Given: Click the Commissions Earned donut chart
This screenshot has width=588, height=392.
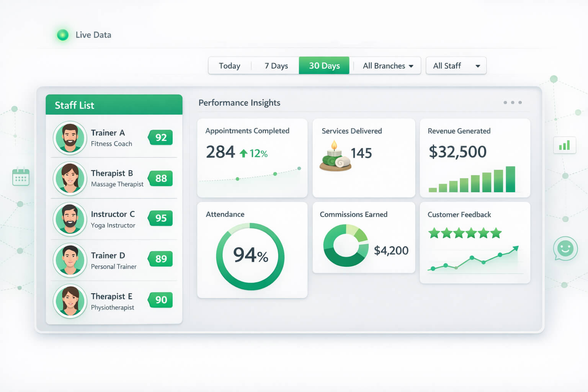Looking at the screenshot, I should coord(345,245).
